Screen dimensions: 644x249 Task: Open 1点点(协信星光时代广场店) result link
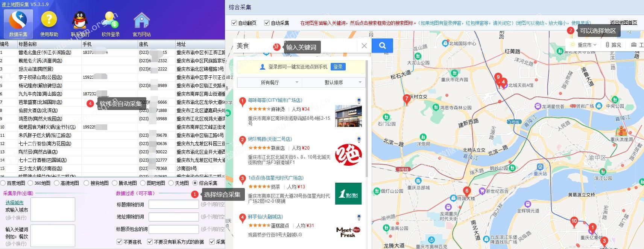click(276, 178)
